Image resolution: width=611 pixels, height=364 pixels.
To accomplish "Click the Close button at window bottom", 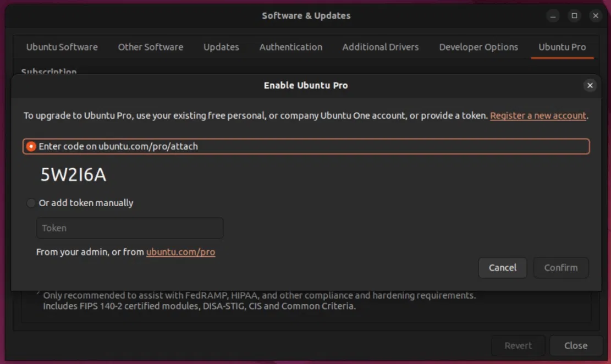I will (x=576, y=346).
